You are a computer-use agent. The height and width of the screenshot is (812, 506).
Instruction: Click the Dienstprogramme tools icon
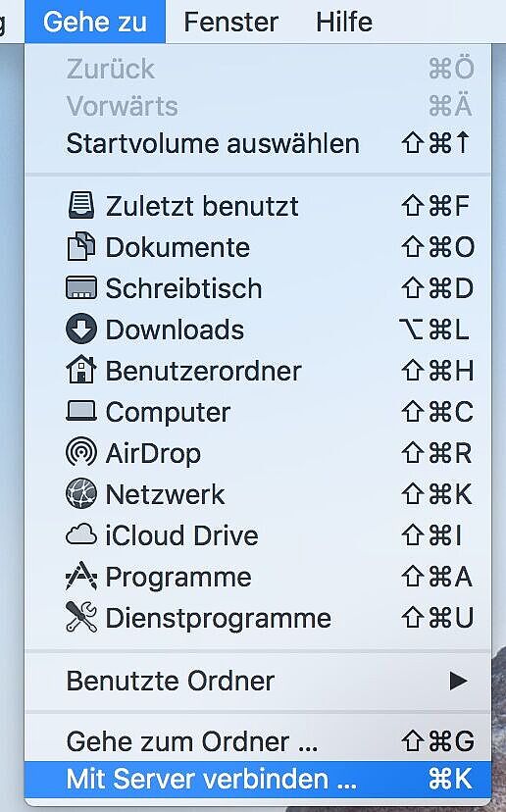(81, 617)
